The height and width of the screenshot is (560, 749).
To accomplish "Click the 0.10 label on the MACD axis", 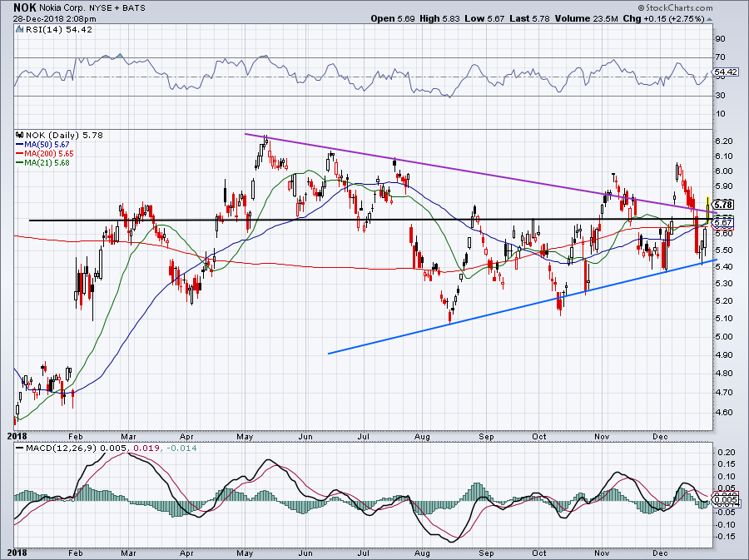I will [x=726, y=477].
